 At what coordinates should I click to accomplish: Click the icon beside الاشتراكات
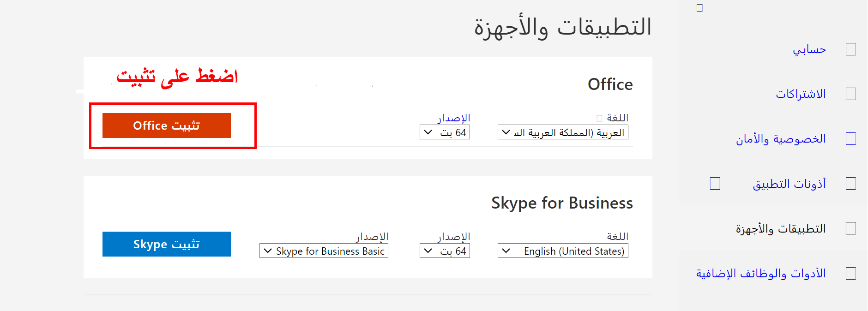tap(850, 94)
